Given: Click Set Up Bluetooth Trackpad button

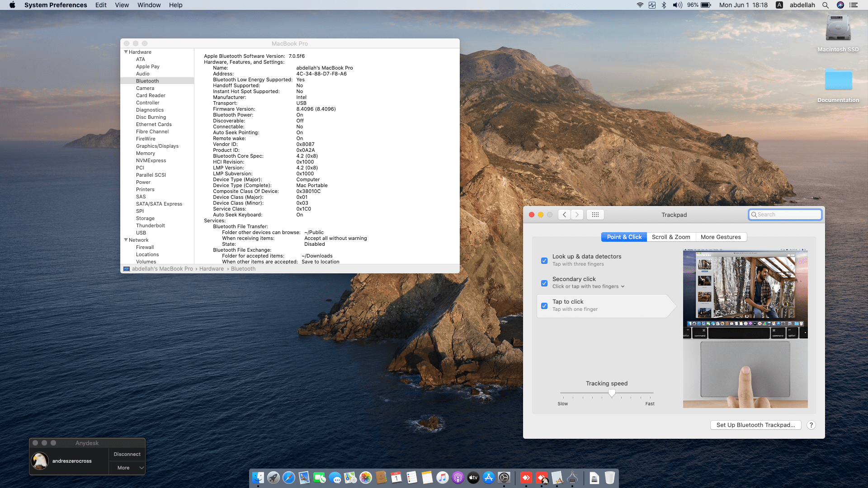Looking at the screenshot, I should coord(755,425).
